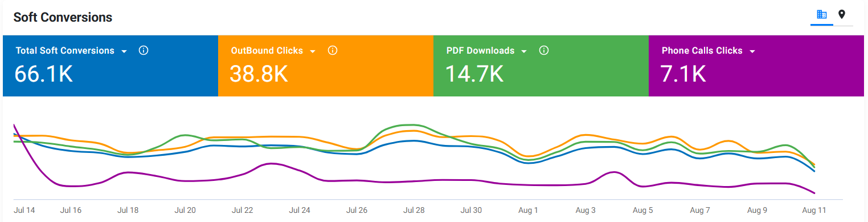The width and height of the screenshot is (868, 222).
Task: Select the OutBound Clicks label
Action: [267, 50]
